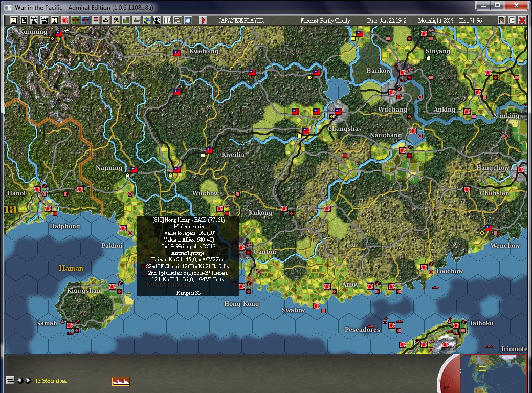Click the 'C' icon at toolbar right

coord(512,20)
